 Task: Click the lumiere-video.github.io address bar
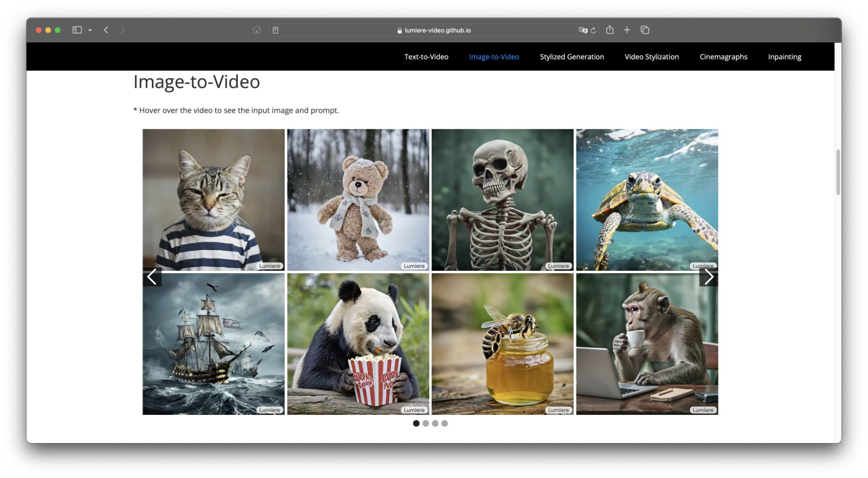click(437, 30)
